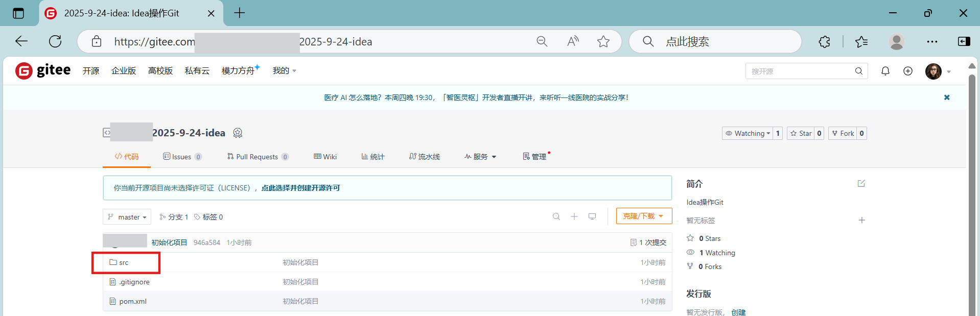Viewport: 980px width, 316px height.
Task: Open the Web IDE monitor icon
Action: click(x=592, y=216)
